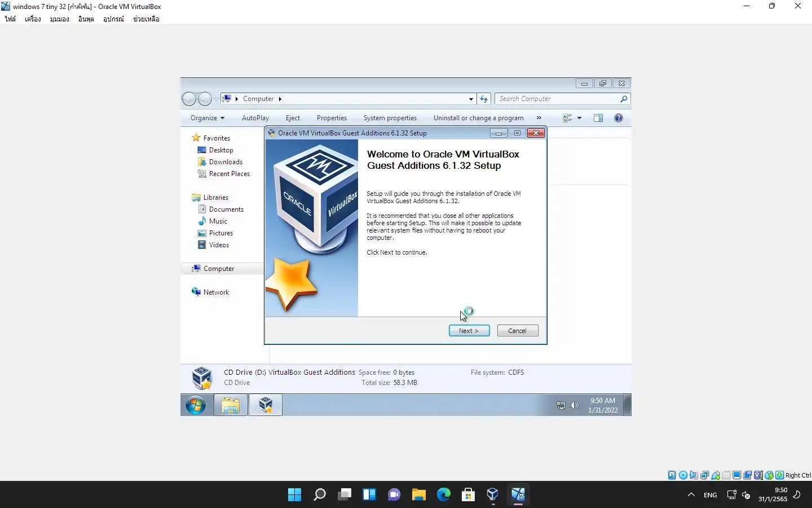Click Uninstall or change a program

coord(479,118)
